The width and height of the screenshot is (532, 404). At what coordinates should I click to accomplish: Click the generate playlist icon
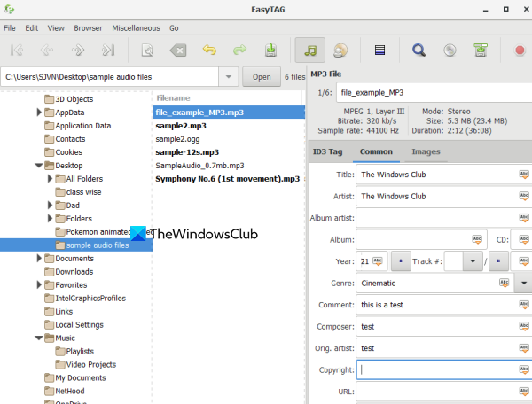coord(481,50)
